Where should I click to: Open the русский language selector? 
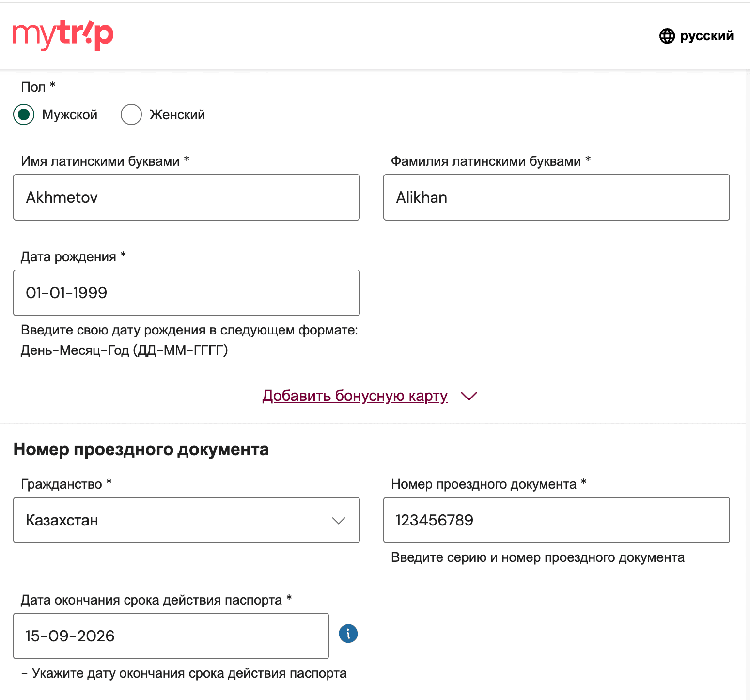706,36
